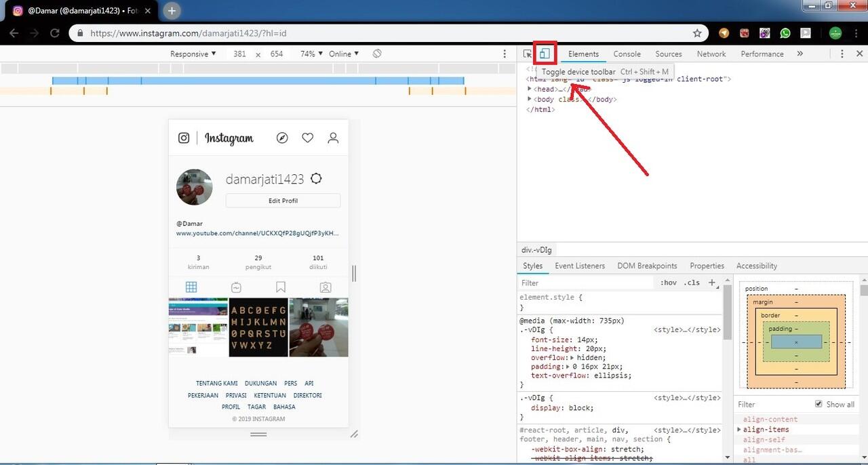Image resolution: width=868 pixels, height=465 pixels.
Task: Select the Accessibility pane tab
Action: point(757,266)
